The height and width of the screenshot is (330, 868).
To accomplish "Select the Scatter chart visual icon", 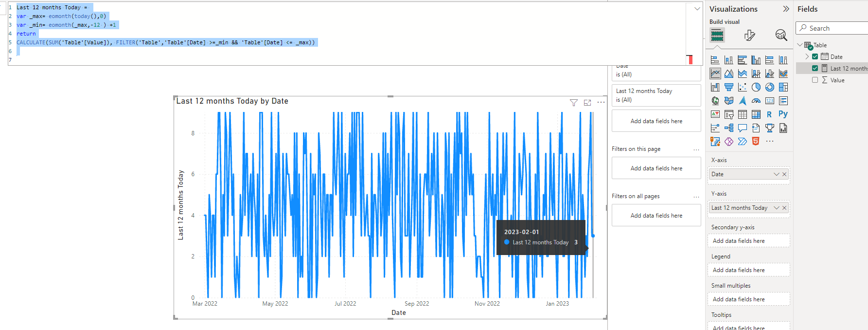I will pos(743,88).
